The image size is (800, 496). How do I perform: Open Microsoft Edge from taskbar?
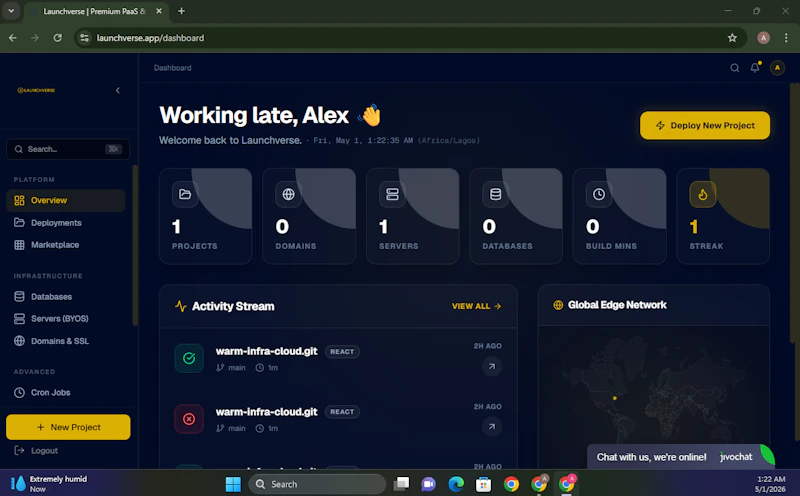tap(456, 484)
